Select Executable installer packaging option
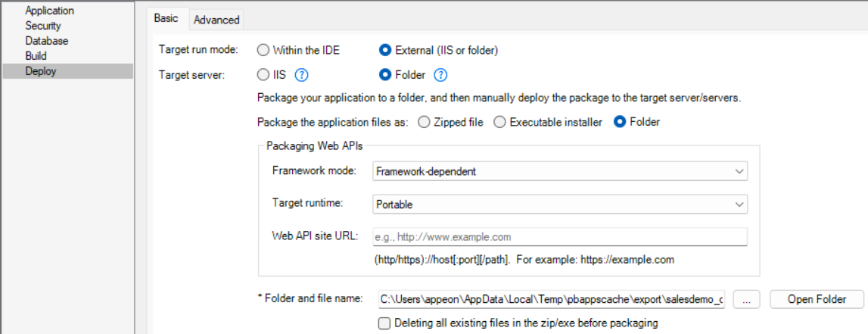868x334 pixels. tap(499, 122)
